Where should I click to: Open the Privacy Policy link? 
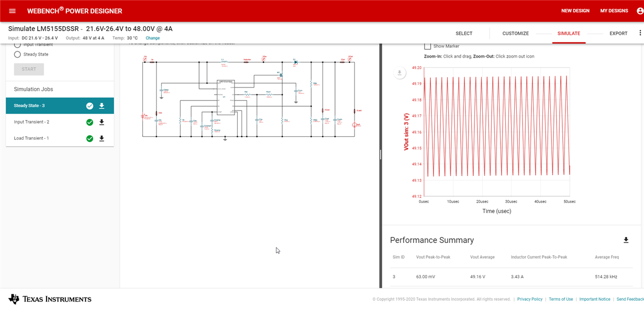[530, 299]
